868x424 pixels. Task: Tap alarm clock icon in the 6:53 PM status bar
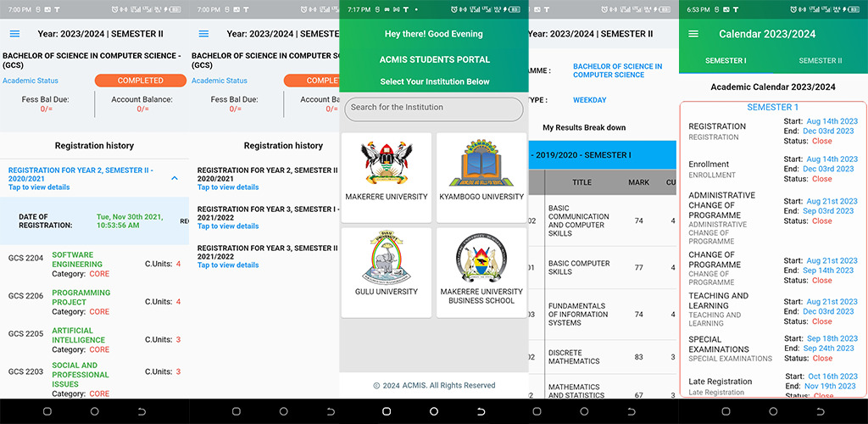(793, 9)
